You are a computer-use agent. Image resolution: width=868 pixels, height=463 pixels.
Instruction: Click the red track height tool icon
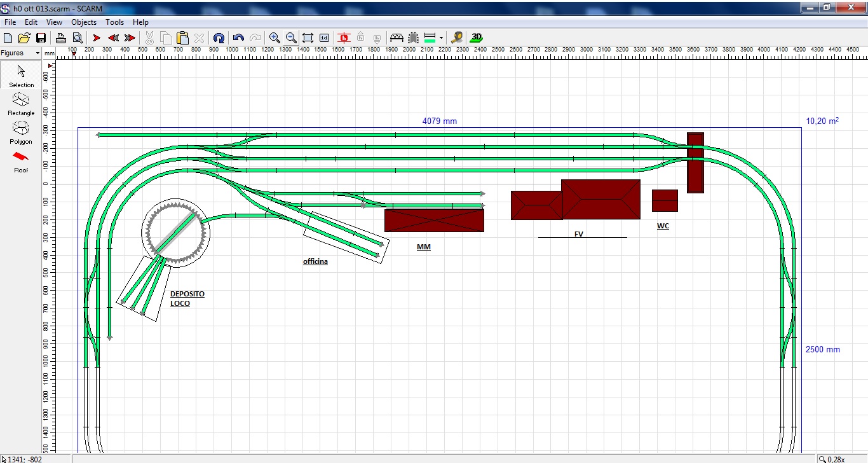tap(344, 38)
